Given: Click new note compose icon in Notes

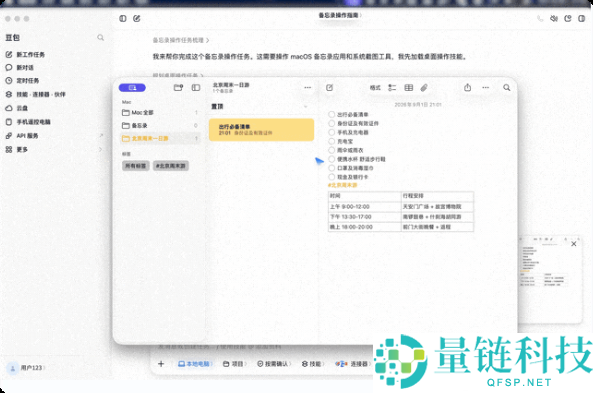Looking at the screenshot, I should click(329, 88).
